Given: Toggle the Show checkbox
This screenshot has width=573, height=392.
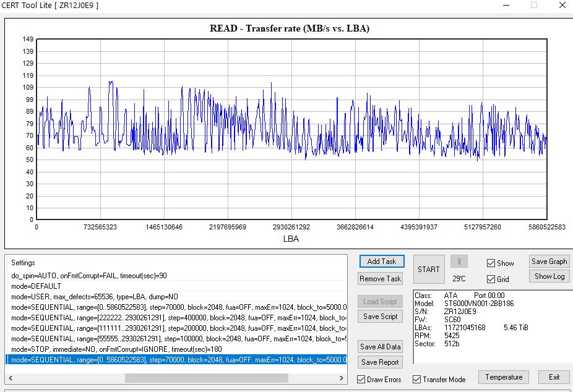Looking at the screenshot, I should [x=491, y=263].
